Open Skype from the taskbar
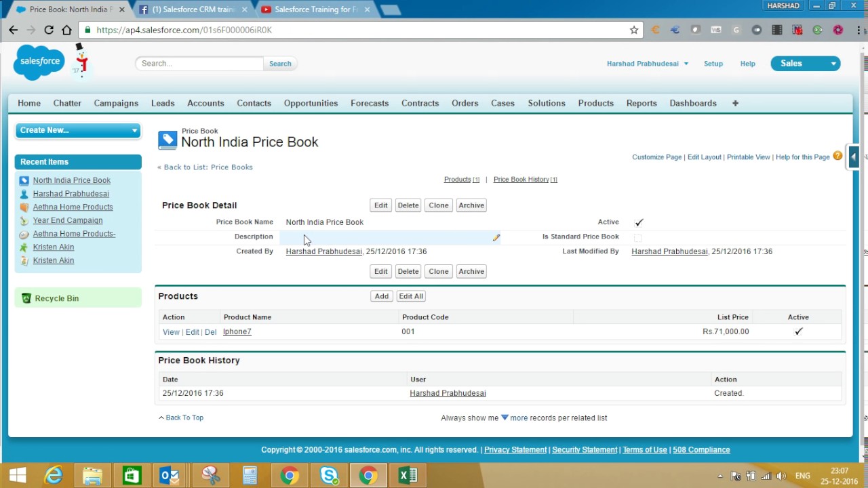The height and width of the screenshot is (488, 868). point(329,475)
